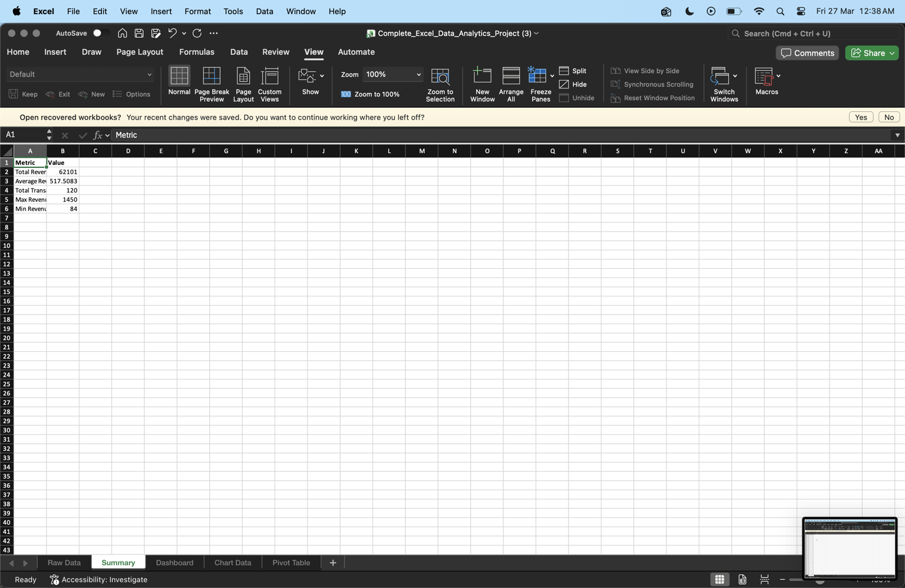
Task: Switch to Pivot Table sheet
Action: (x=291, y=563)
